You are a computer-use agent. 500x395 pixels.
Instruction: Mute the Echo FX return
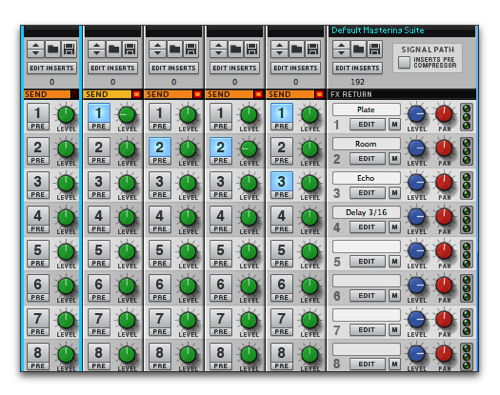(395, 193)
